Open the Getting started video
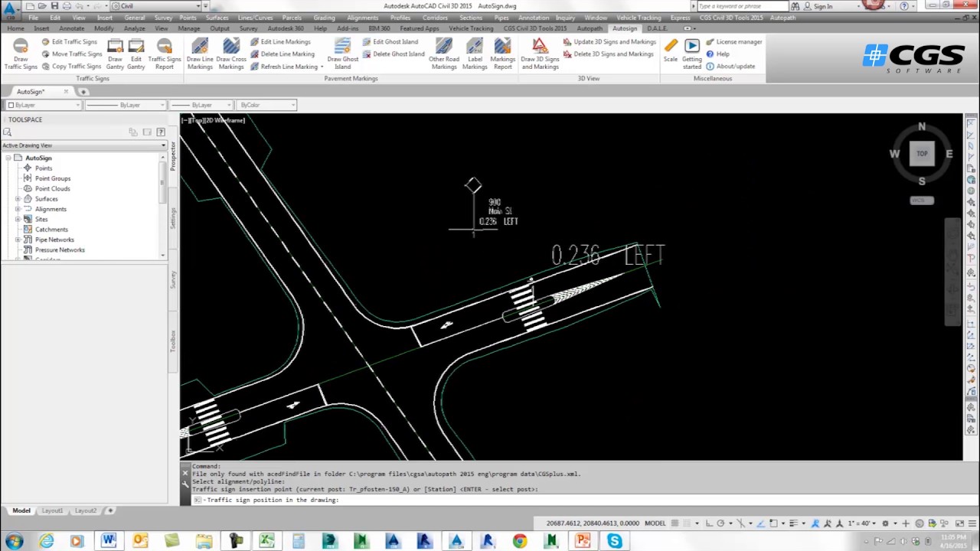The height and width of the screenshot is (551, 980). (691, 54)
